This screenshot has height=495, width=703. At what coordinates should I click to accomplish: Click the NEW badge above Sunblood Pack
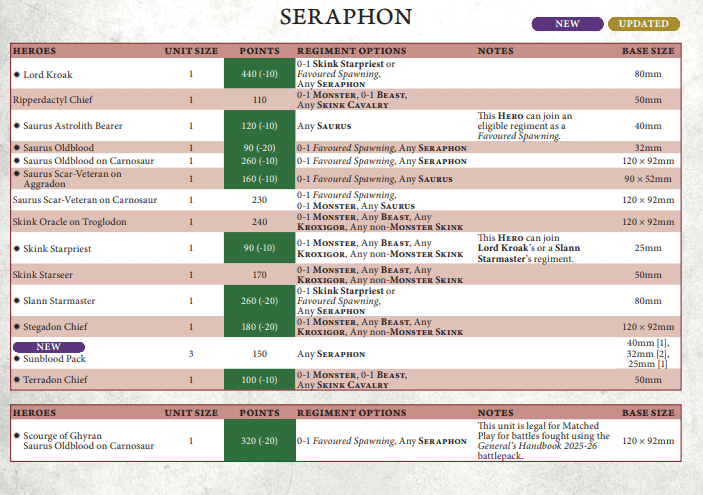tap(48, 347)
